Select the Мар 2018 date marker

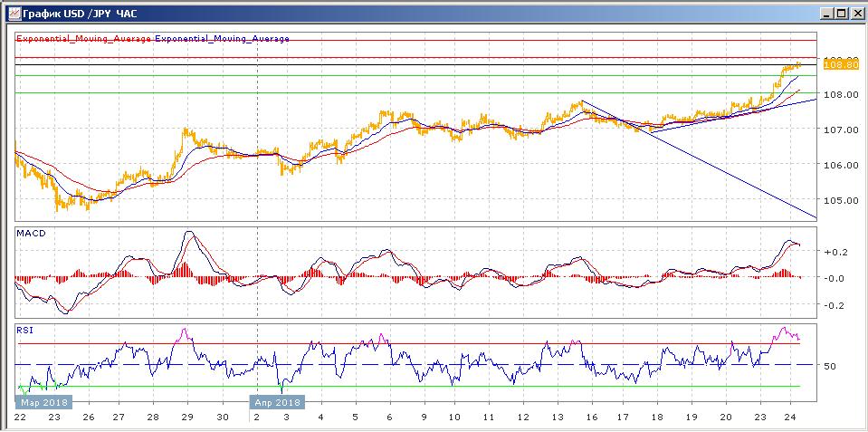tap(43, 402)
